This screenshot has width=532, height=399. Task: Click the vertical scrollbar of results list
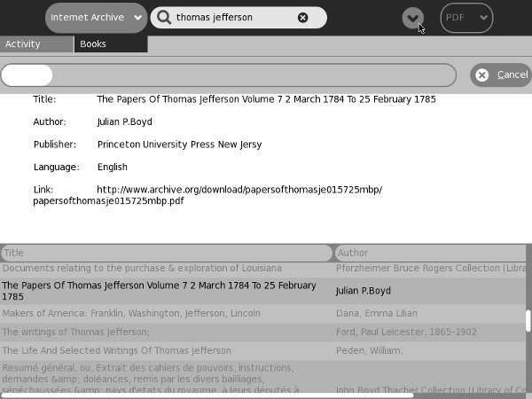coord(528,319)
